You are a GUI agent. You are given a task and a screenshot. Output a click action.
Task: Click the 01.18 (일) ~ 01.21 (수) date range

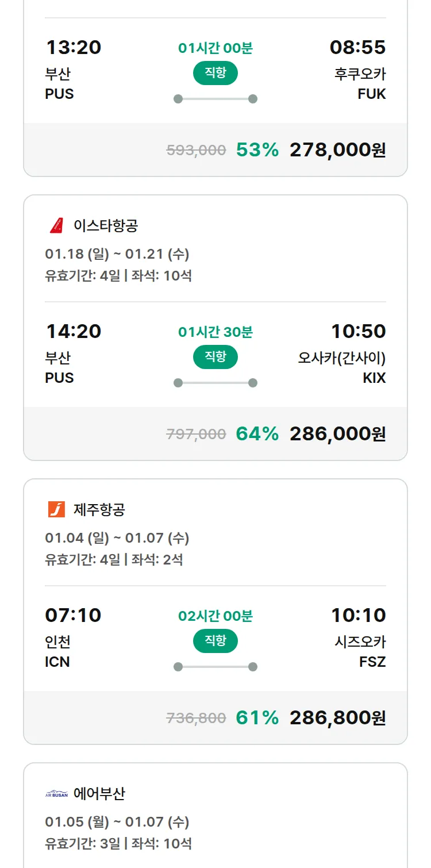click(x=117, y=254)
